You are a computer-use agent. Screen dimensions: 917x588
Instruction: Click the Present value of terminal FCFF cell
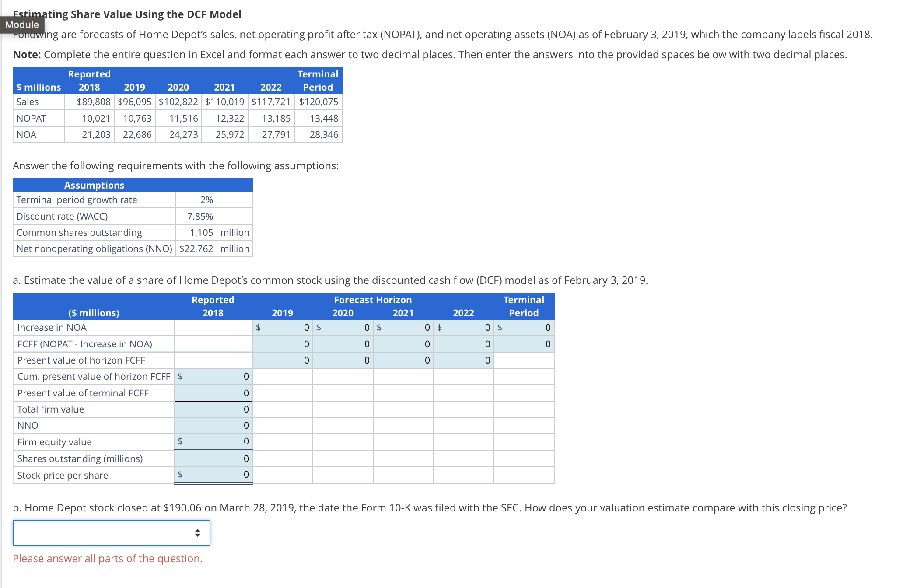coord(213,393)
